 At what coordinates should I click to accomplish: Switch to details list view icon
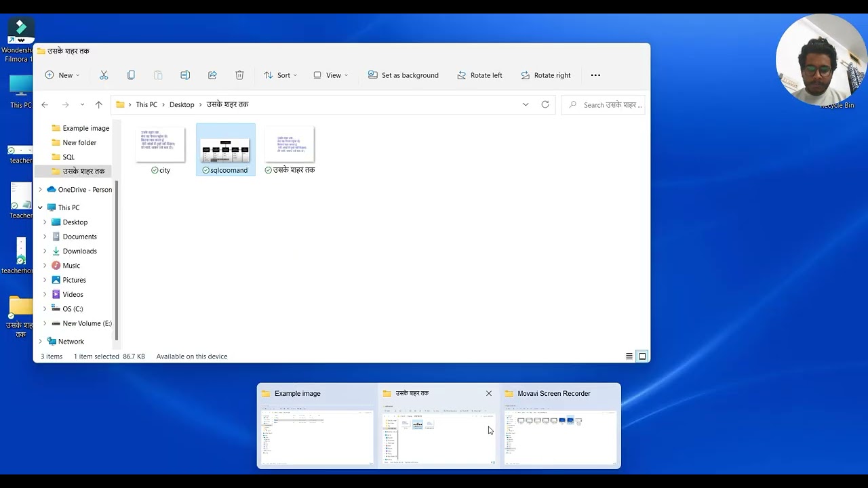(629, 357)
